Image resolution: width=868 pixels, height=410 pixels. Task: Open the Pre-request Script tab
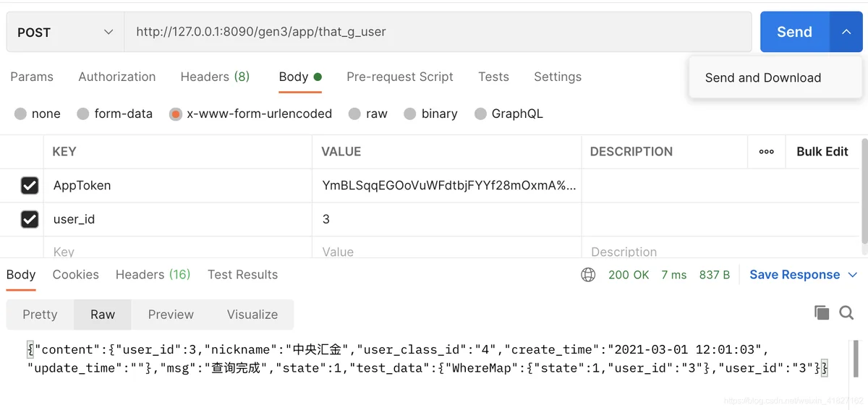(399, 77)
